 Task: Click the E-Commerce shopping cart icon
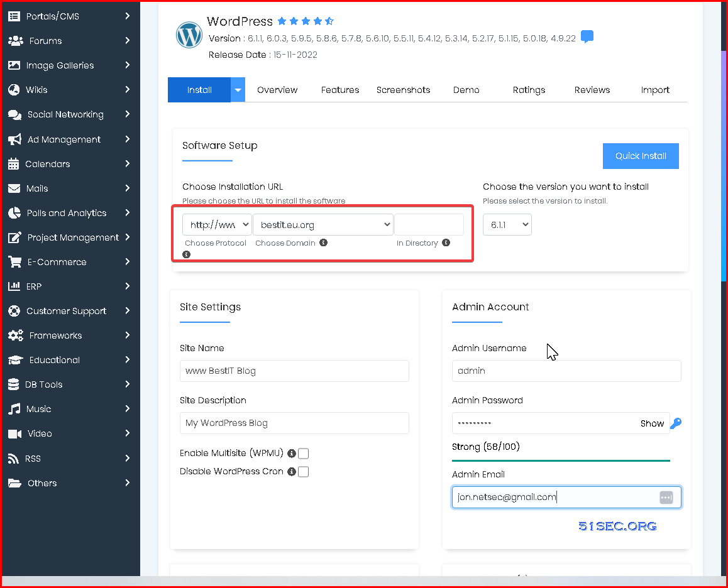15,262
